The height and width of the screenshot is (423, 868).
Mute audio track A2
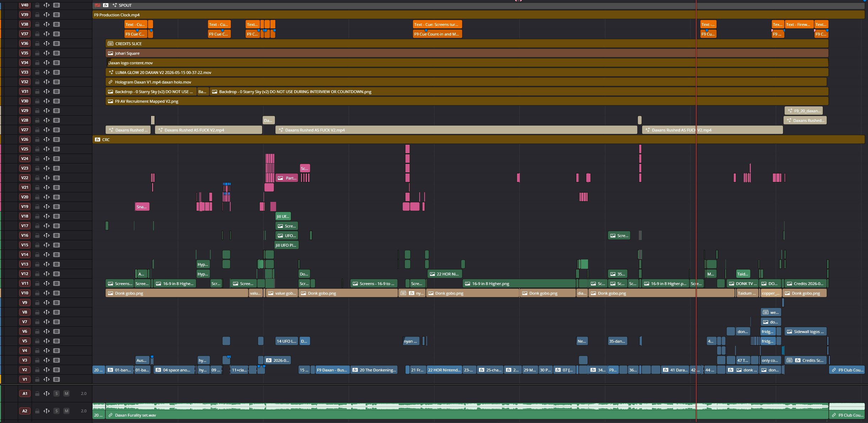pos(66,411)
